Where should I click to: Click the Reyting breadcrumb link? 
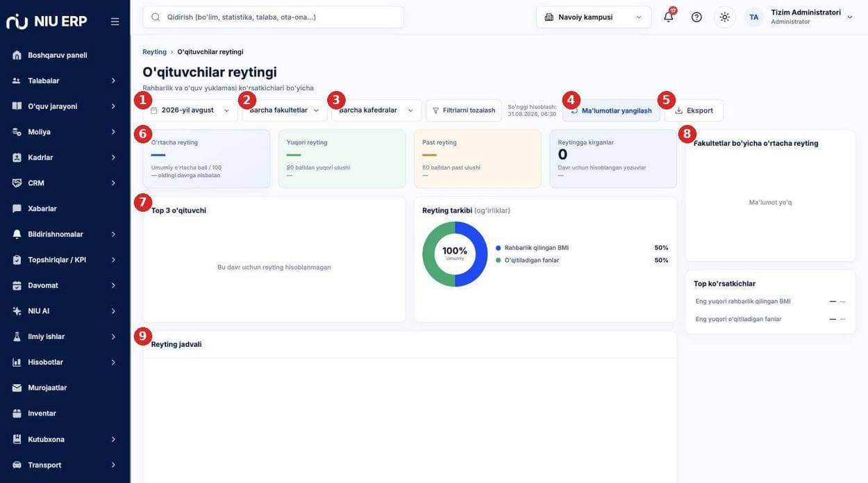pyautogui.click(x=154, y=52)
